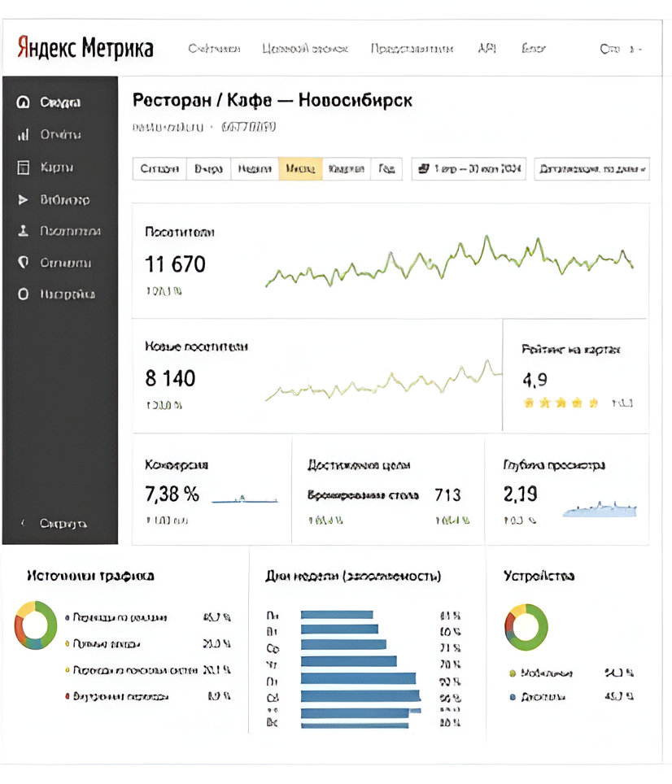Click the shield icon in the sidebar
The height and width of the screenshot is (784, 672).
(x=23, y=263)
